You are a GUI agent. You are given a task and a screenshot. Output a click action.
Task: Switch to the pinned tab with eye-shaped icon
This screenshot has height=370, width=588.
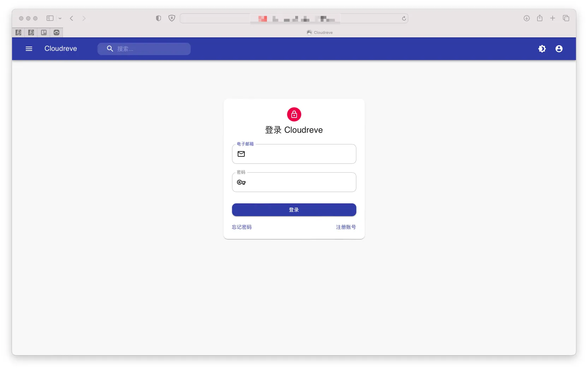[57, 32]
